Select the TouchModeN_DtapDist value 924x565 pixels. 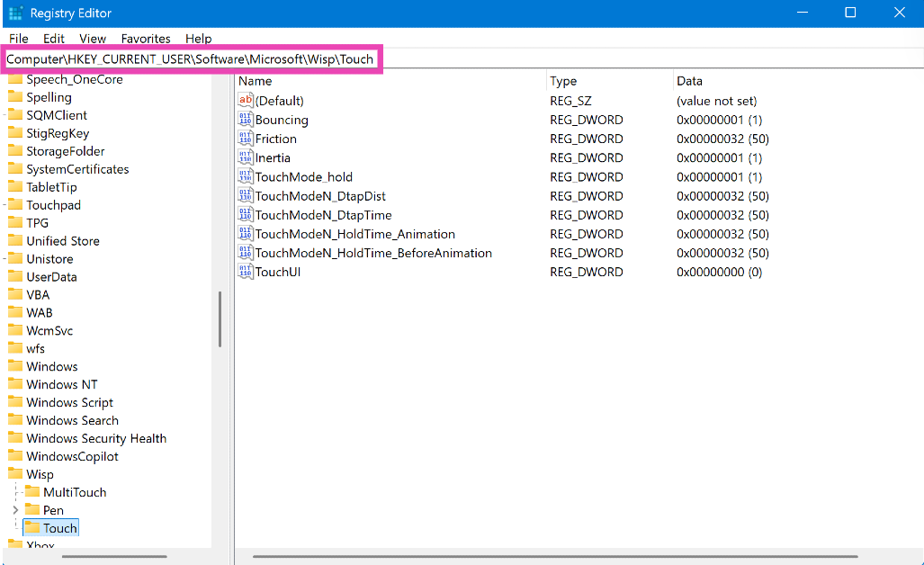coord(316,196)
